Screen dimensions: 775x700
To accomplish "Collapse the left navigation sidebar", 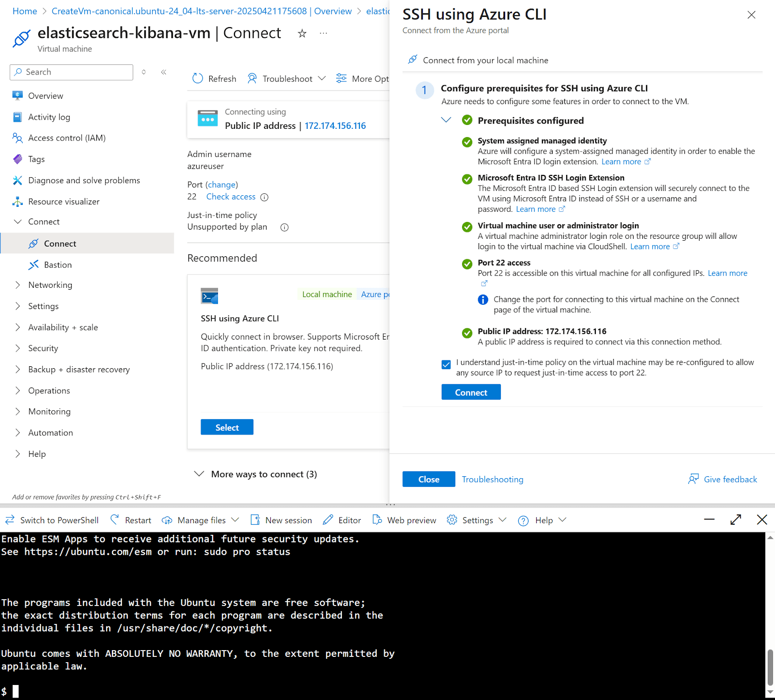I will (163, 72).
